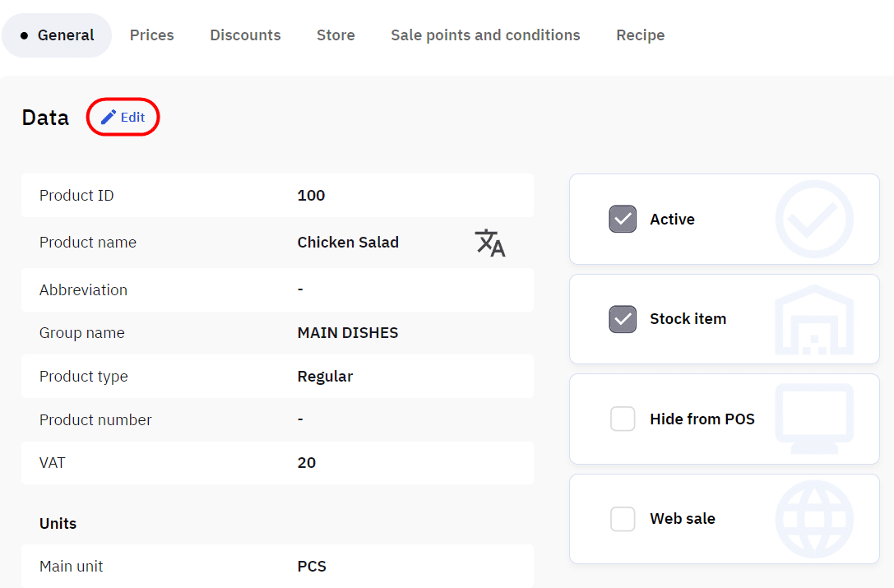The image size is (894, 588).
Task: Switch to the Recipe tab
Action: (x=640, y=35)
